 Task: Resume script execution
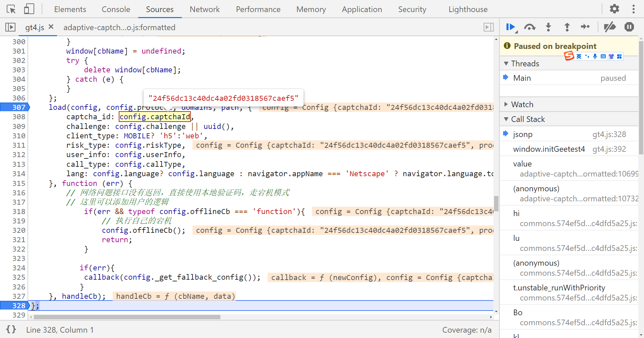point(511,27)
